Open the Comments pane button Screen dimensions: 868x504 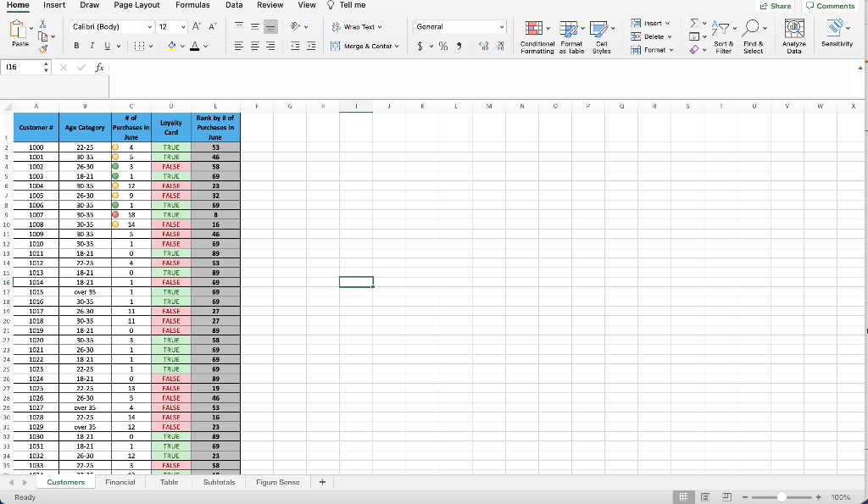pos(831,6)
